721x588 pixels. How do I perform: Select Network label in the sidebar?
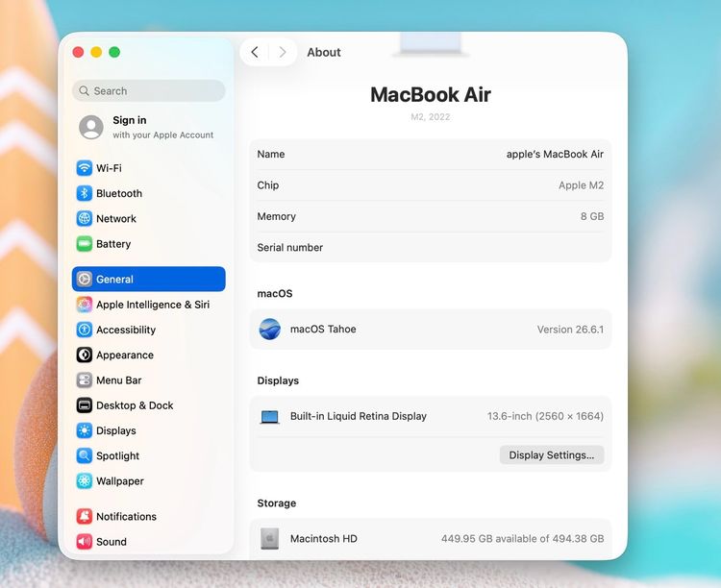coord(116,219)
